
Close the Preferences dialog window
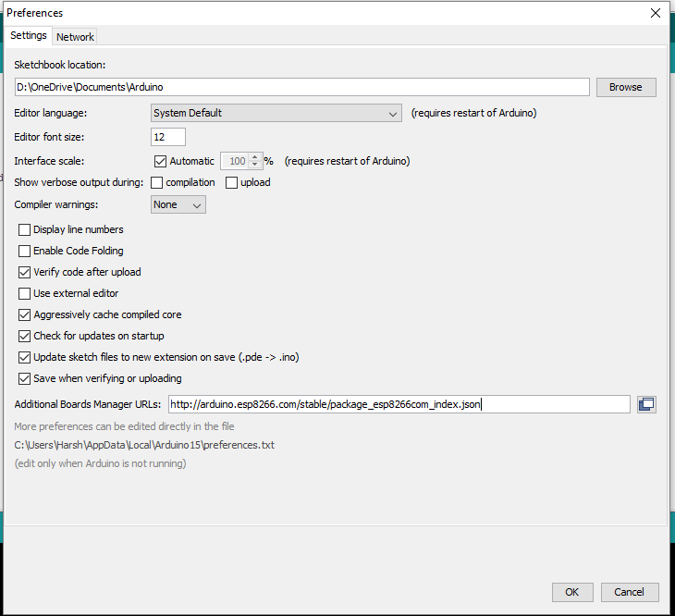[x=655, y=13]
